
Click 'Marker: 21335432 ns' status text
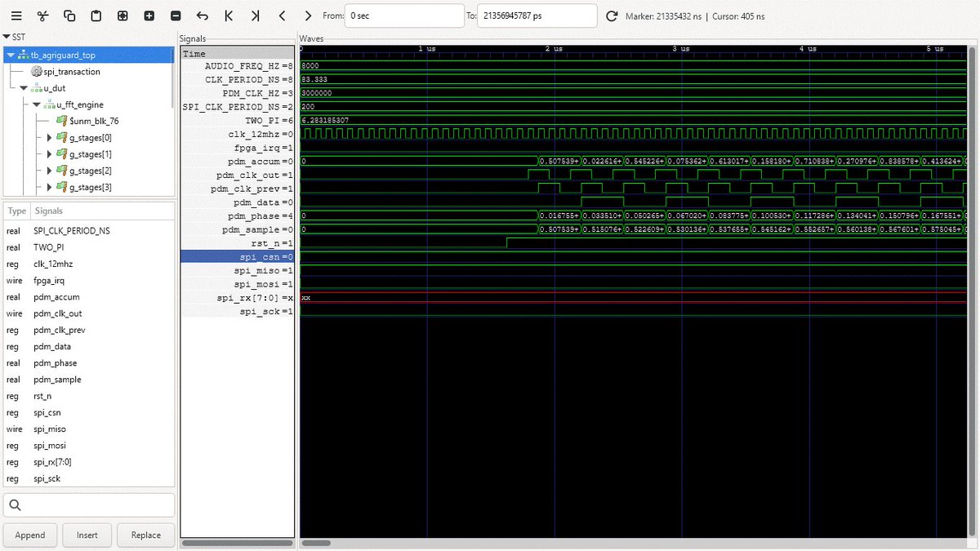[x=663, y=16]
